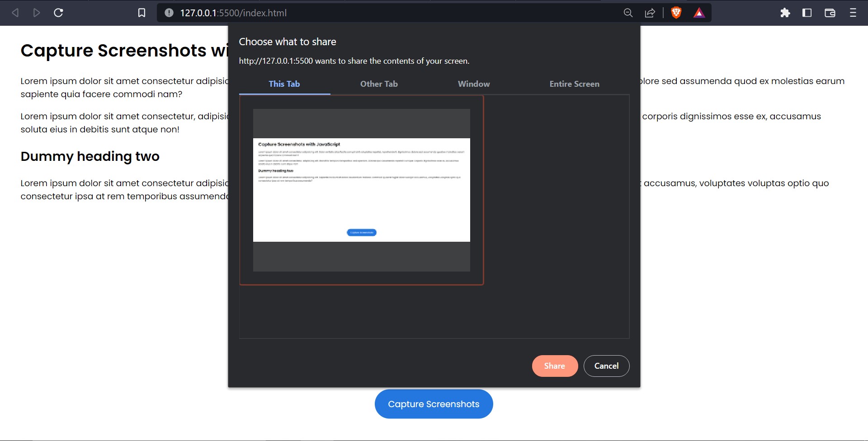Screen dimensions: 868x441
Task: Open the page search magnifier tool
Action: 628,13
